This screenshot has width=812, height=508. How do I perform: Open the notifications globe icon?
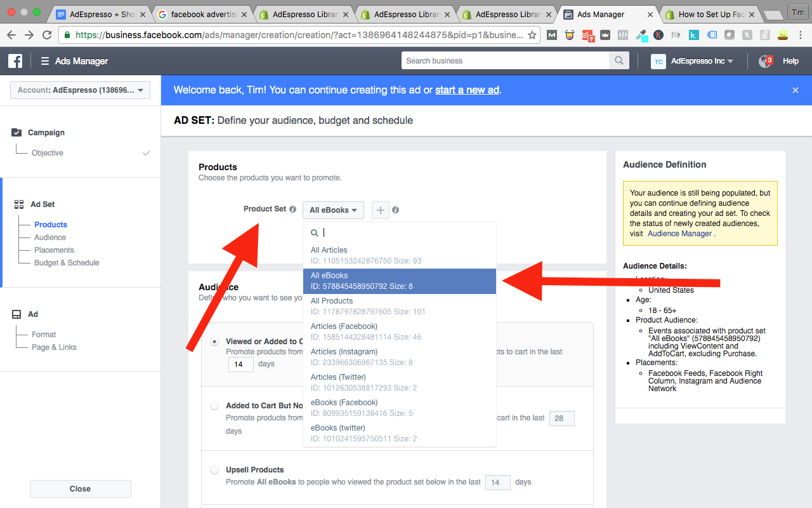click(766, 61)
